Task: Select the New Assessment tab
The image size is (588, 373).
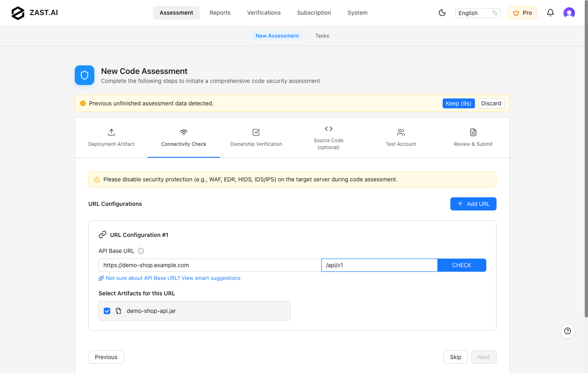Action: click(x=277, y=36)
